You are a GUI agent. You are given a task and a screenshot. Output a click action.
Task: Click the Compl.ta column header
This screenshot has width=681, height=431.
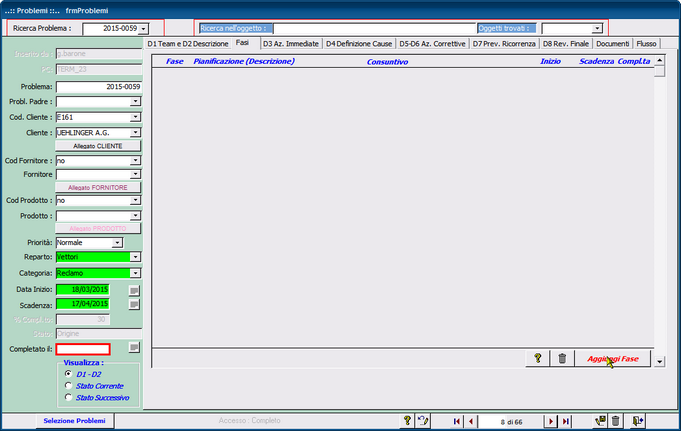coord(634,61)
